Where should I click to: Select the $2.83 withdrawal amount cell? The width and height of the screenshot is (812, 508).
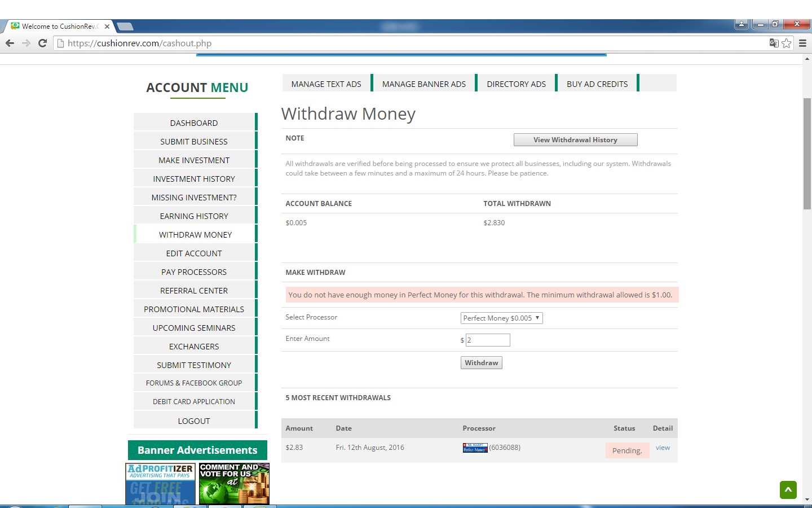[x=294, y=448]
